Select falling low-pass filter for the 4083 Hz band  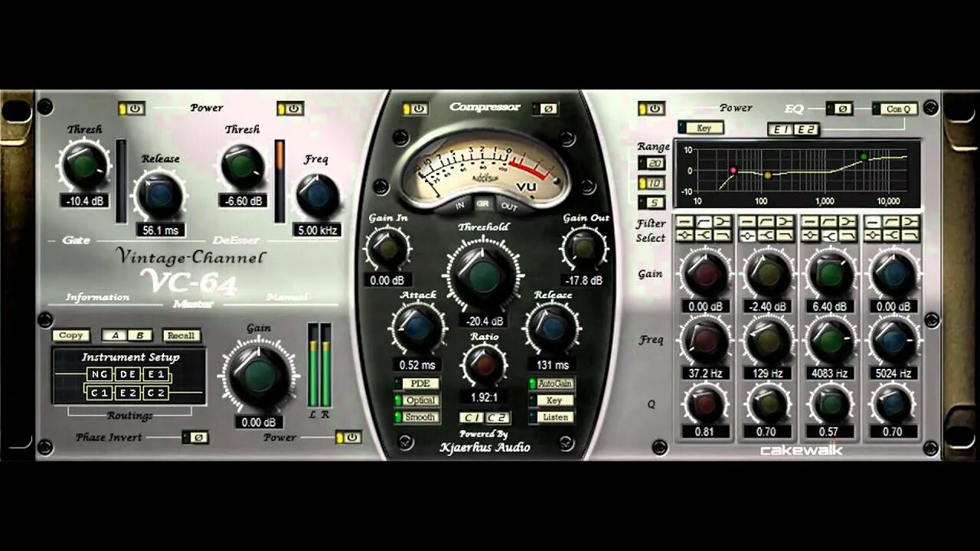pyautogui.click(x=848, y=235)
